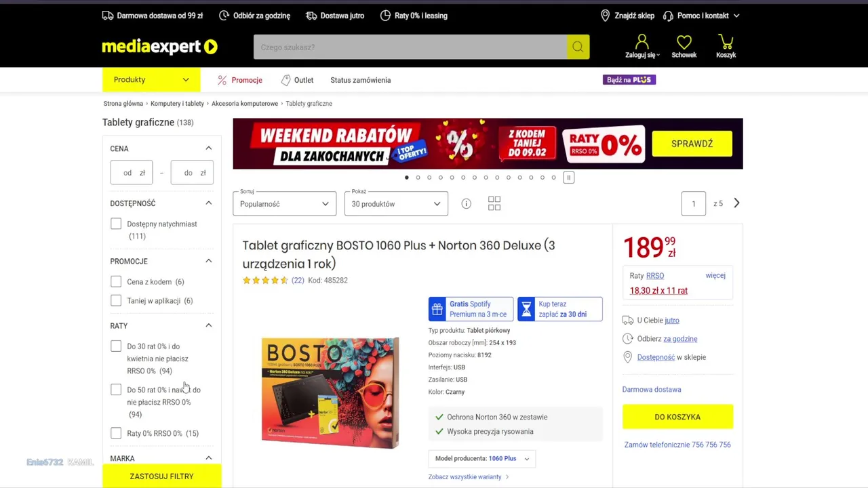868x488 pixels.
Task: Click the percent icon beside Promocje
Action: point(222,80)
